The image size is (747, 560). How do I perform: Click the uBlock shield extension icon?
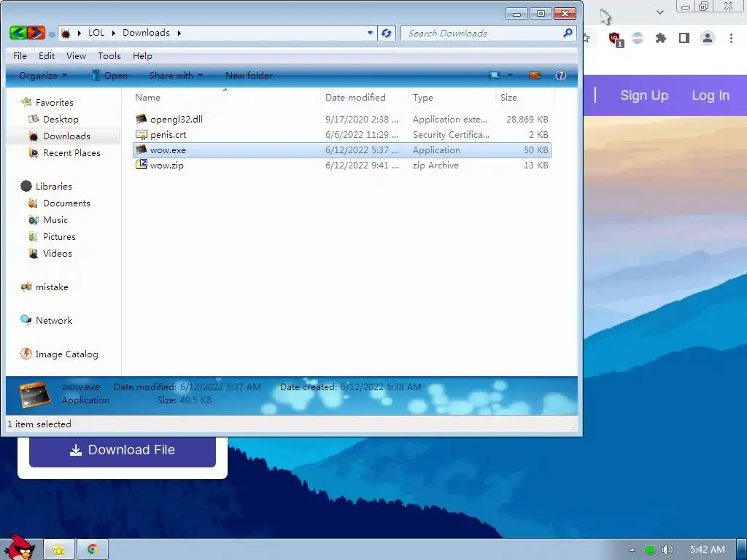[x=615, y=39]
